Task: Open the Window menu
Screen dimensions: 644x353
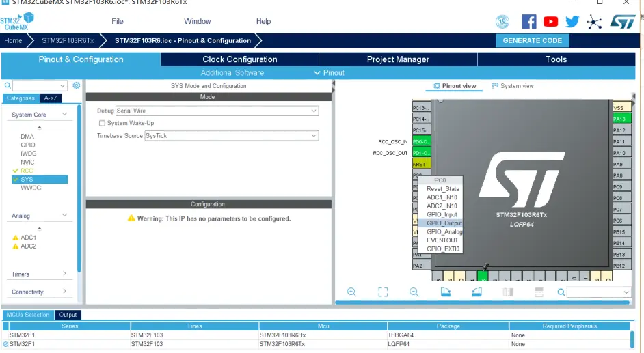Action: tap(197, 21)
